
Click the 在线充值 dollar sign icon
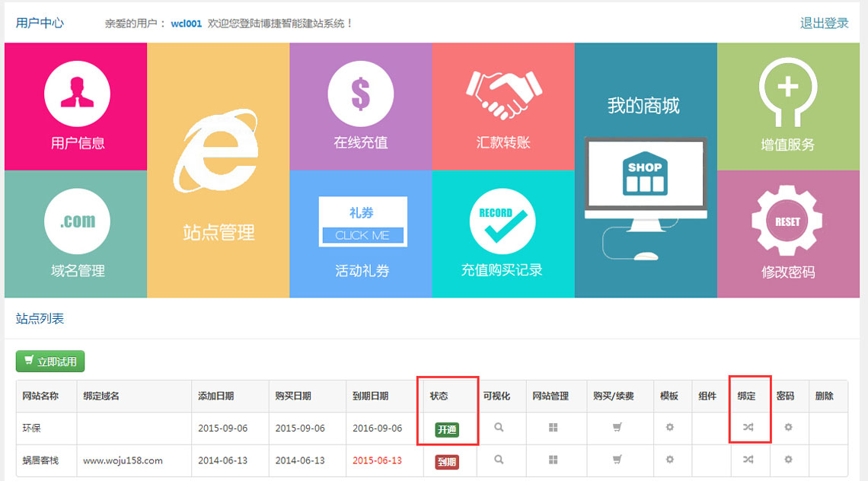(x=360, y=94)
